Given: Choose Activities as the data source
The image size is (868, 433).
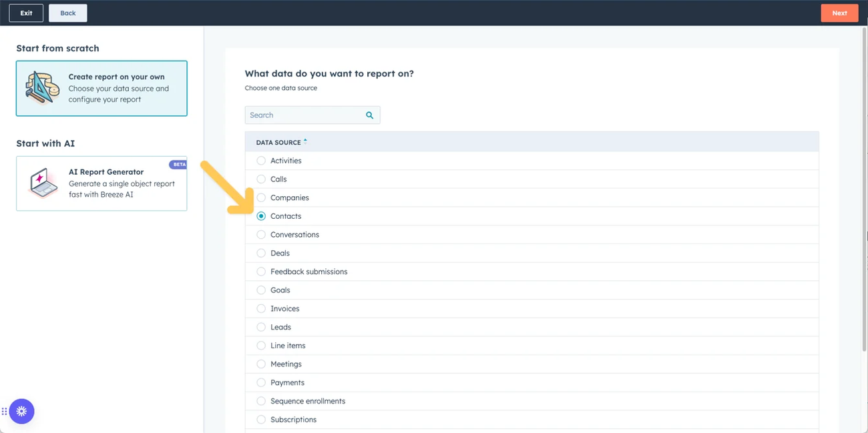Looking at the screenshot, I should tap(261, 160).
